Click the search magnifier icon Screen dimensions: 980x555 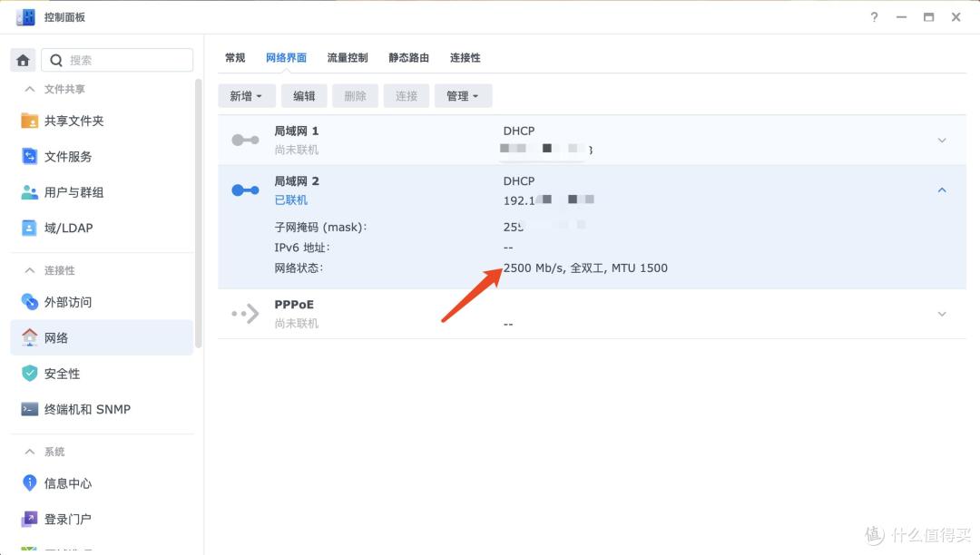tap(56, 61)
